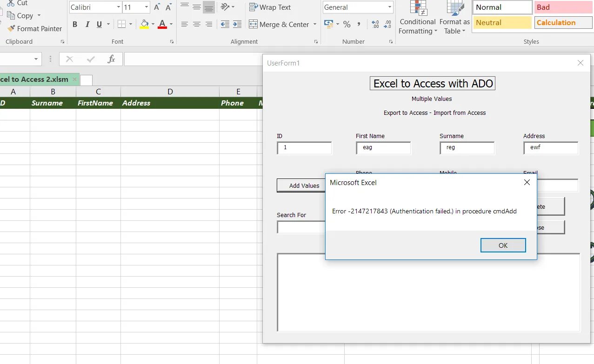Screen dimensions: 594x364
Task: Open Fill Color dropdown arrow
Action: (153, 24)
